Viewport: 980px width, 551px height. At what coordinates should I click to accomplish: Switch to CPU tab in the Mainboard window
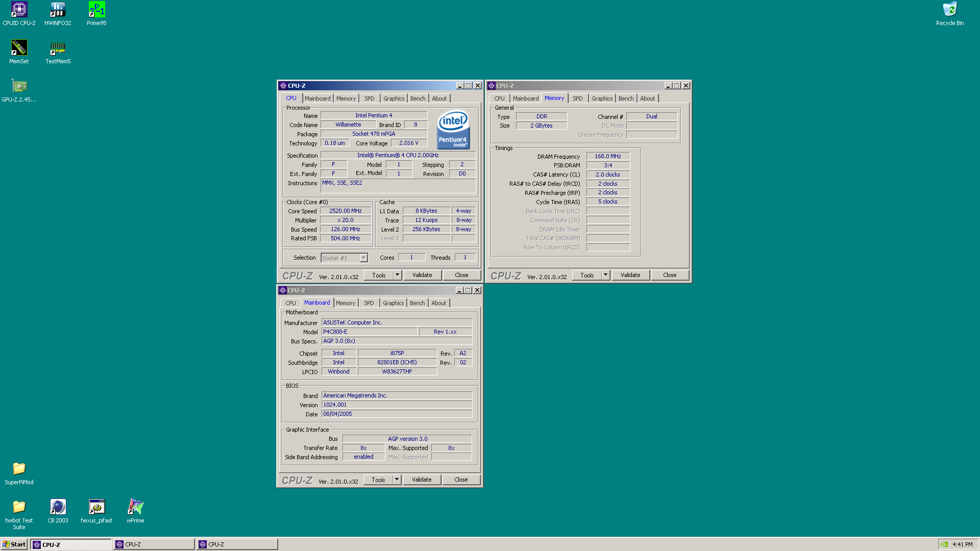point(290,303)
